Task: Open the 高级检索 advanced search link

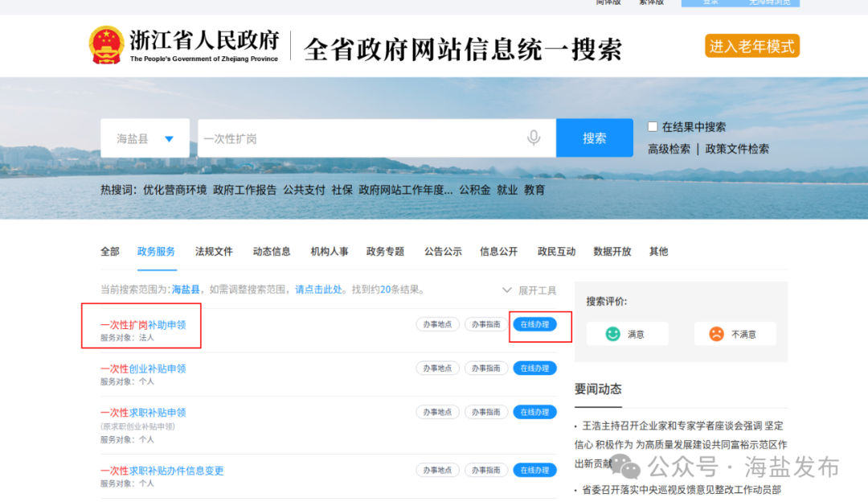Action: point(669,149)
